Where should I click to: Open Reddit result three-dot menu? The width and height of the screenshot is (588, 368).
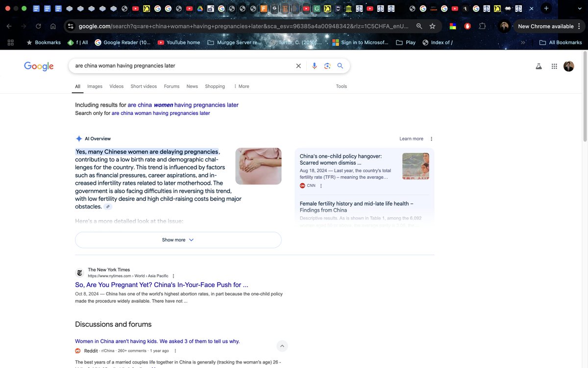click(x=175, y=351)
